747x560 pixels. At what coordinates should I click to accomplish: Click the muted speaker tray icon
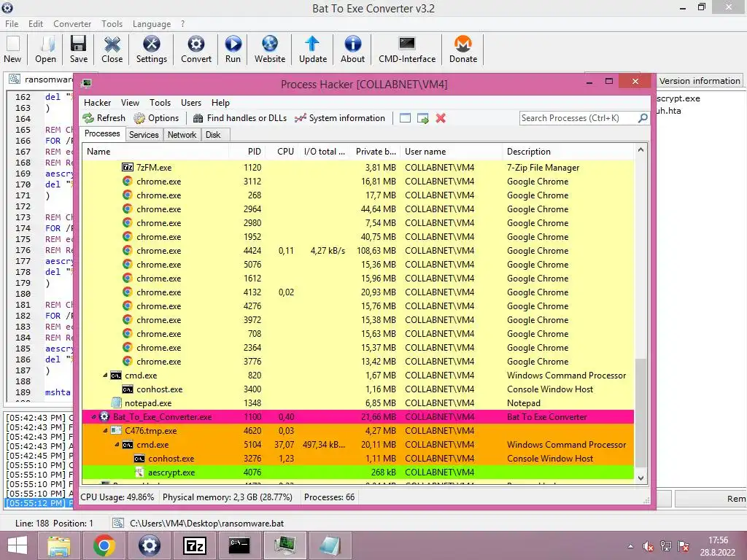click(648, 546)
